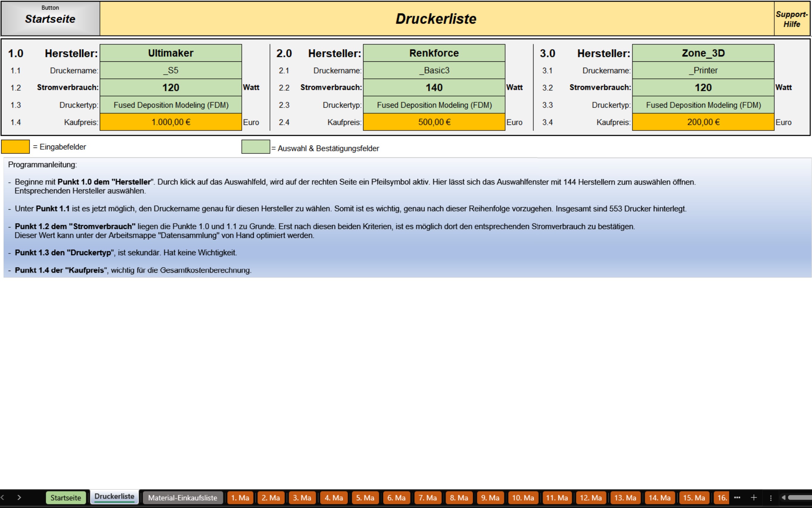Click the Kaufpreis field 1.000,00 €

(x=170, y=122)
